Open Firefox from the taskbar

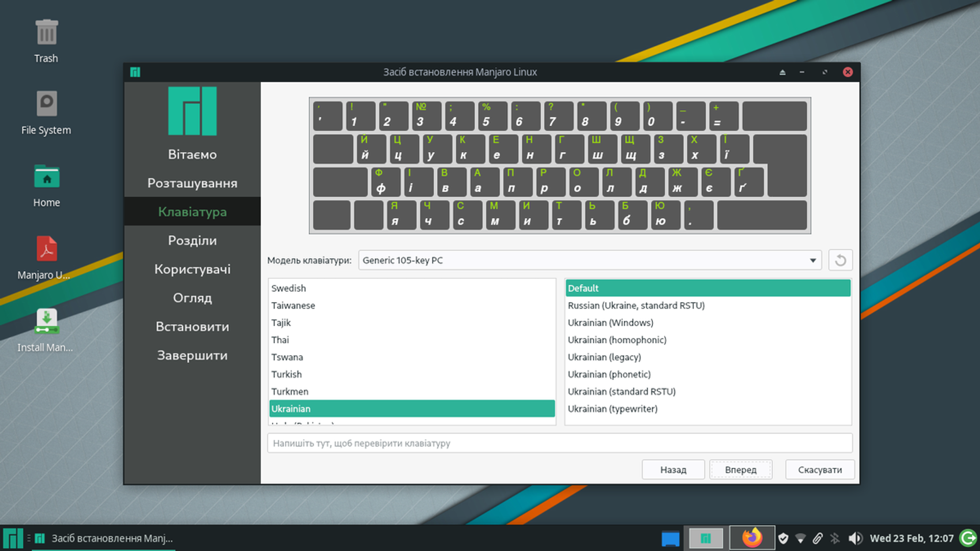tap(752, 538)
